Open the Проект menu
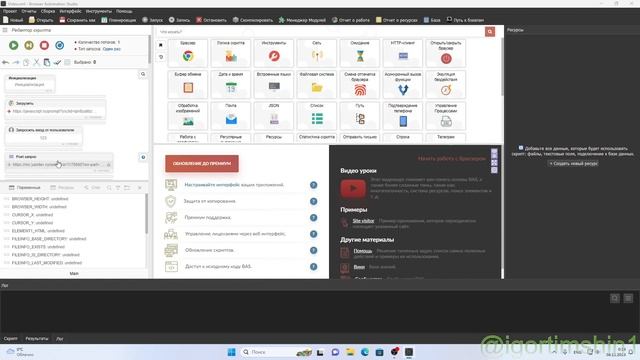640x360 pixels. coord(10,11)
